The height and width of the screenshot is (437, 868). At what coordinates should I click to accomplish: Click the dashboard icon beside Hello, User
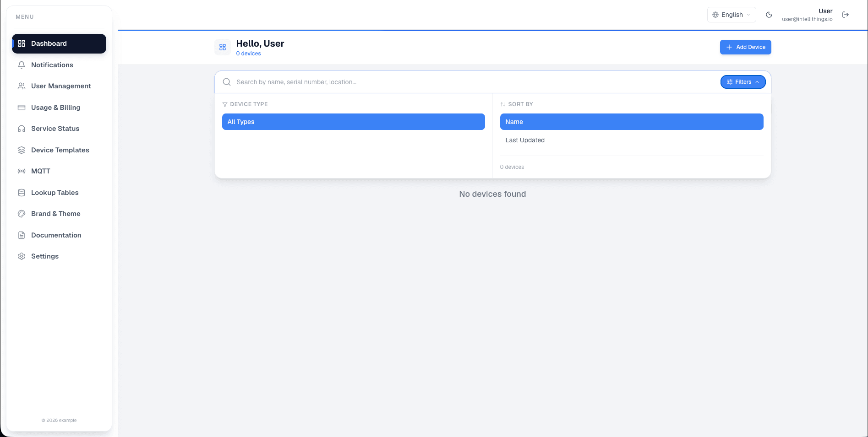click(223, 47)
